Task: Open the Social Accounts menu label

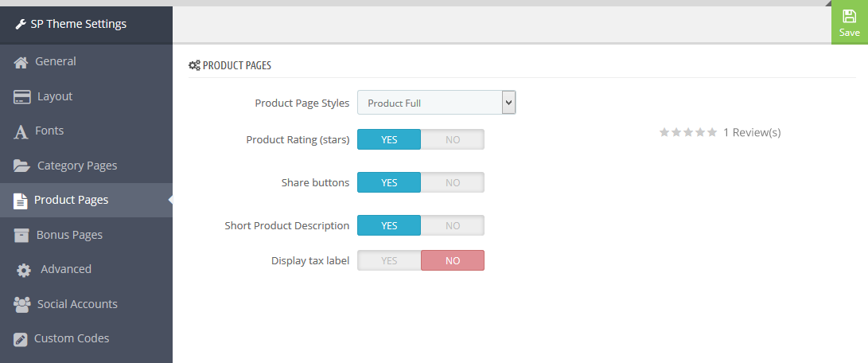Action: pos(77,304)
